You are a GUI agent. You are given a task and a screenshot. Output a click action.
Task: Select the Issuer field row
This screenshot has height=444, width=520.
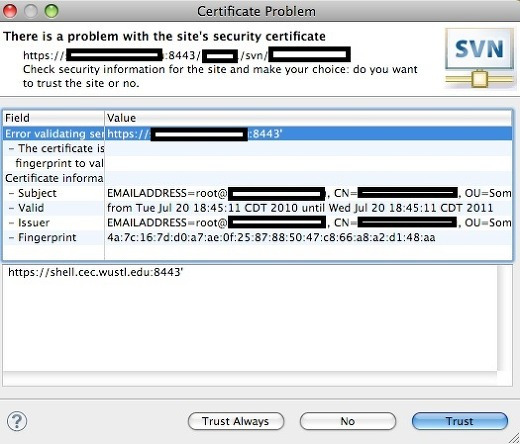pyautogui.click(x=257, y=223)
